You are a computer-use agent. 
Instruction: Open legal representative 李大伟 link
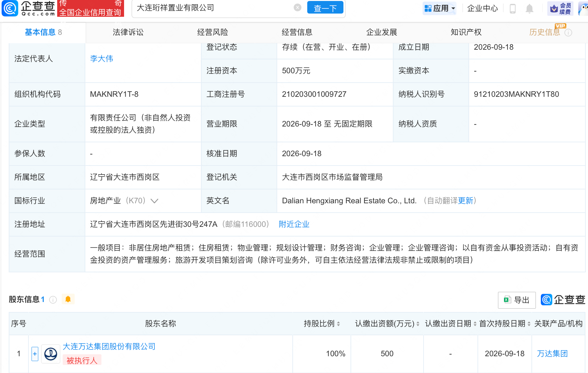pyautogui.click(x=101, y=59)
